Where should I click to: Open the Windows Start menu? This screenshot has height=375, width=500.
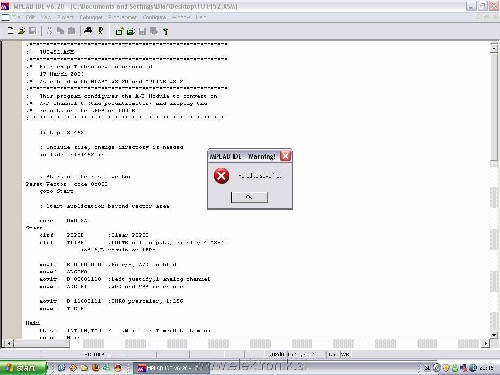coord(23,368)
